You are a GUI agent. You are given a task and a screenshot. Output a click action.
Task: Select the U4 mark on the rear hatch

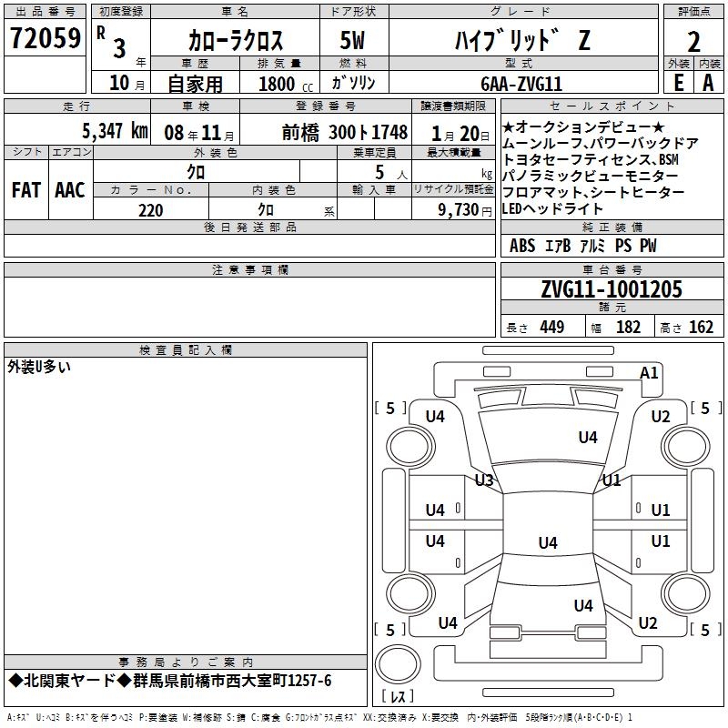coord(583,605)
